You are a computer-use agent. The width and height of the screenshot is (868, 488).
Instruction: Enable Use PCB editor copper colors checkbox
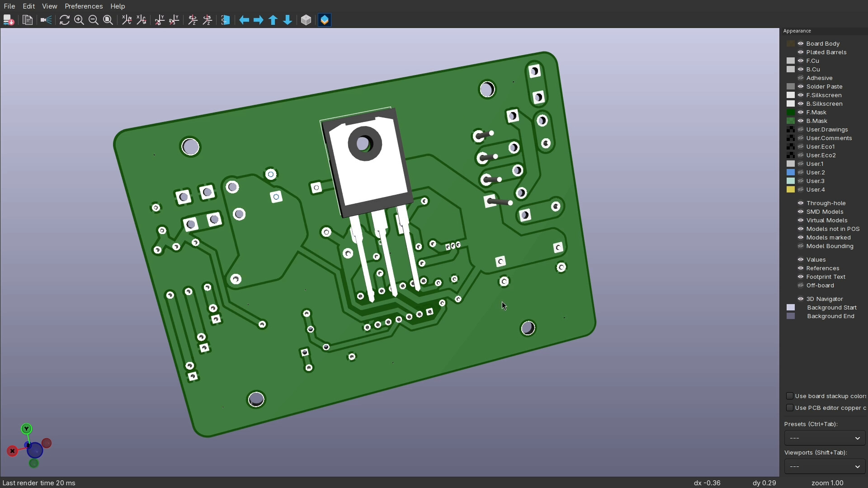tap(790, 408)
